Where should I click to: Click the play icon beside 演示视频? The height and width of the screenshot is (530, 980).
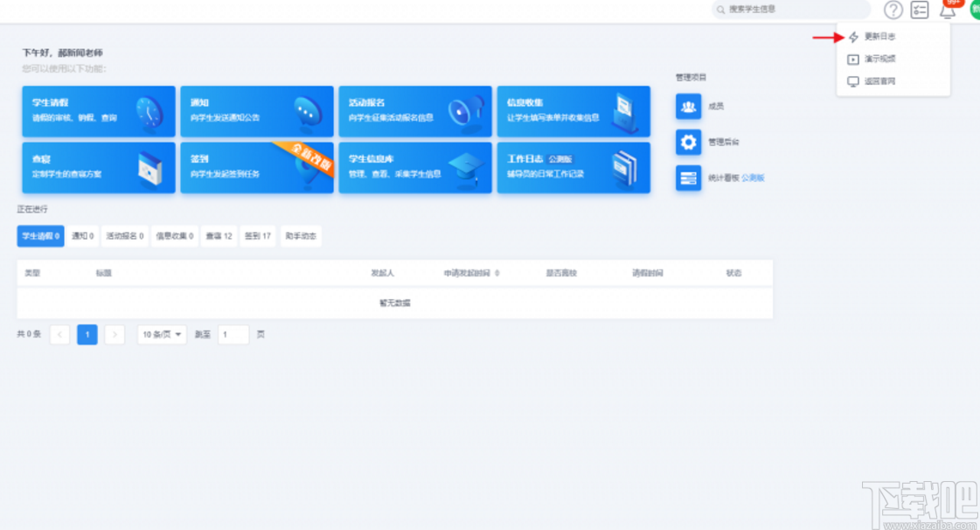(x=853, y=59)
